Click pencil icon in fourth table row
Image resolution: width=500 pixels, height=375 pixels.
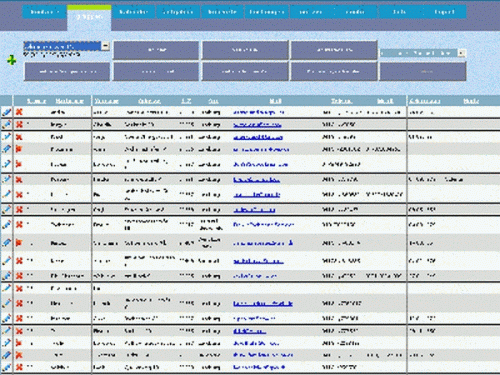tap(7, 149)
